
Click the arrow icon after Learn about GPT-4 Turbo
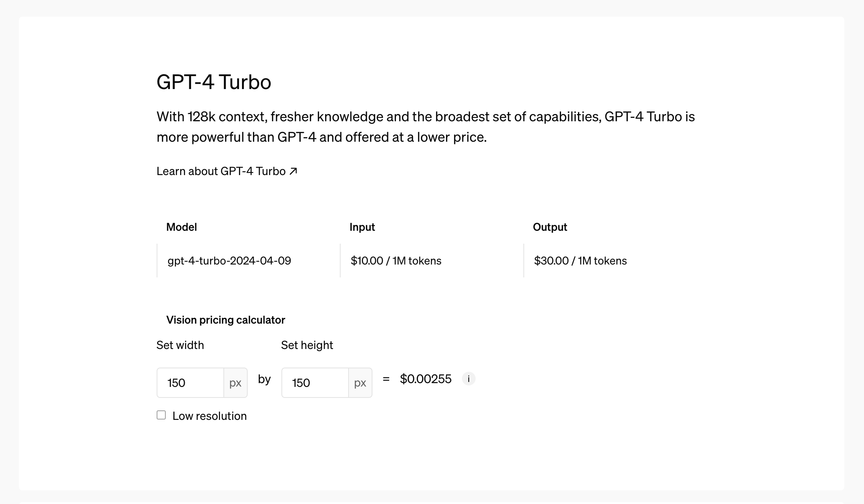[x=293, y=171]
